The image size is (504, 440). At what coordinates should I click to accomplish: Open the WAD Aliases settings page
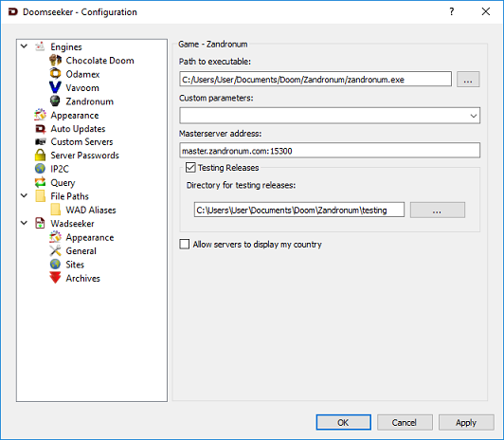[91, 210]
